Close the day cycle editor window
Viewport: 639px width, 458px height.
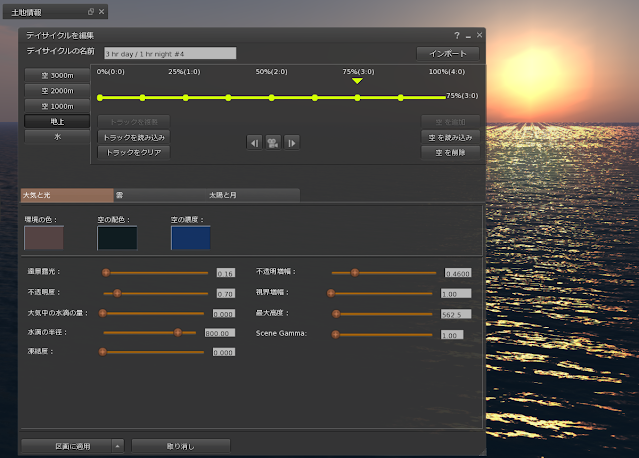click(x=479, y=35)
